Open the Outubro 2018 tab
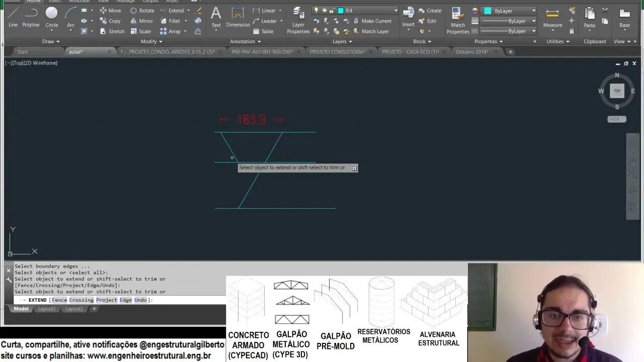The height and width of the screenshot is (362, 644). tap(471, 52)
